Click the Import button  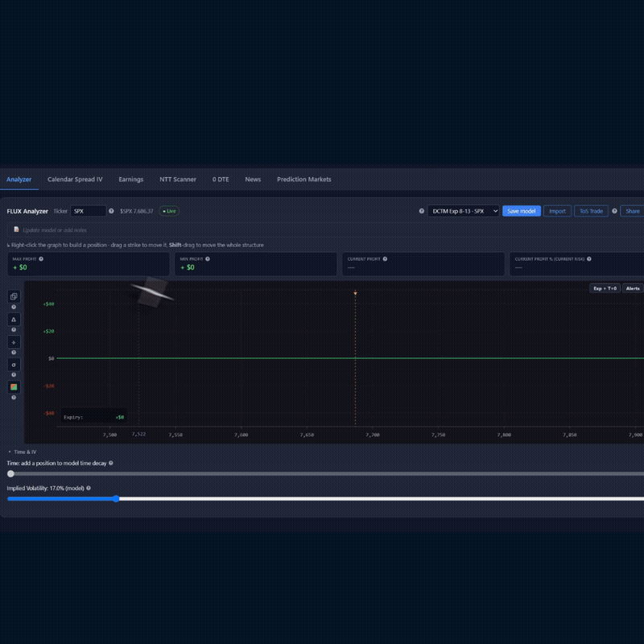pos(557,211)
